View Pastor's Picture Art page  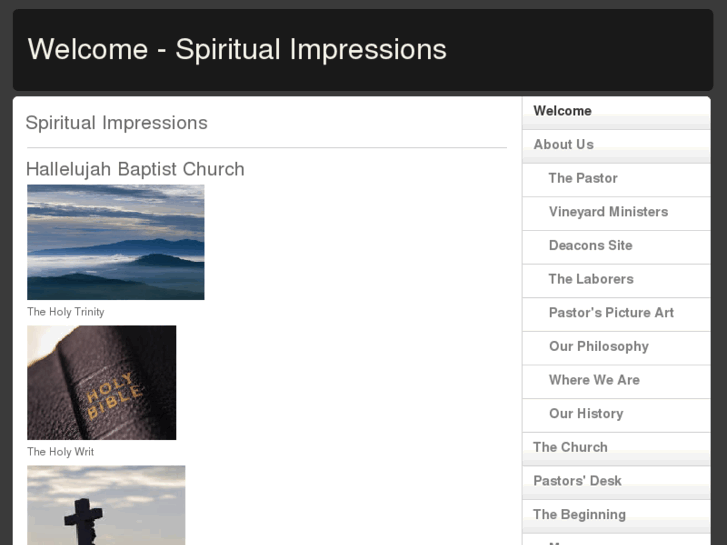point(611,313)
